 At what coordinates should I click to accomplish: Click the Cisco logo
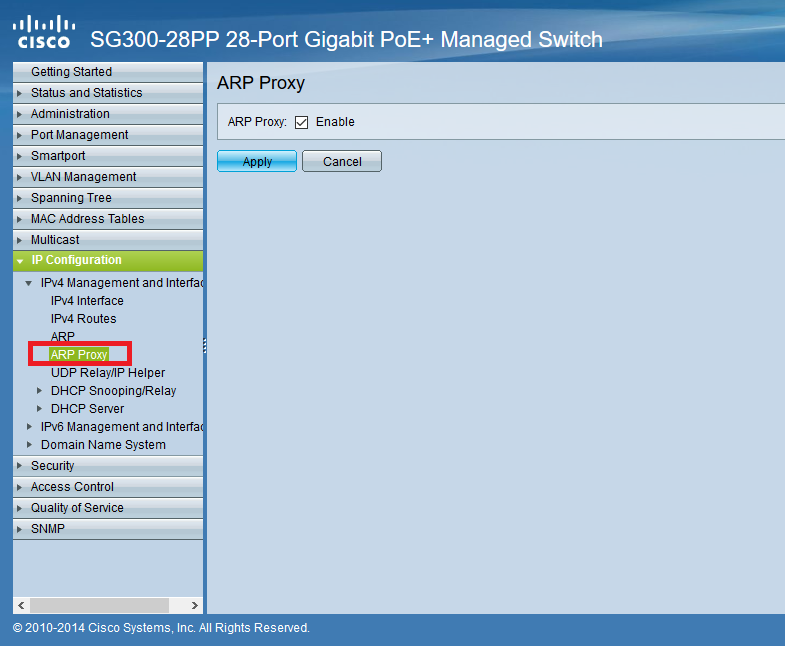pyautogui.click(x=44, y=32)
